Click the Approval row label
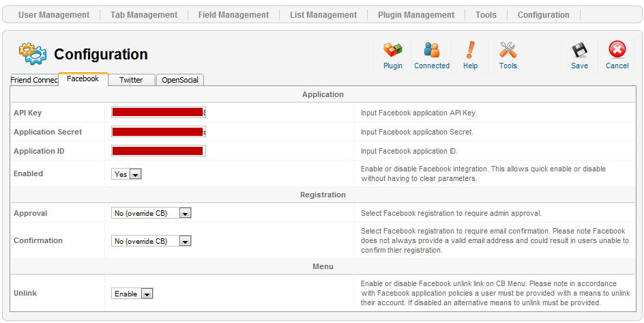Image resolution: width=644 pixels, height=323 pixels. [x=31, y=213]
